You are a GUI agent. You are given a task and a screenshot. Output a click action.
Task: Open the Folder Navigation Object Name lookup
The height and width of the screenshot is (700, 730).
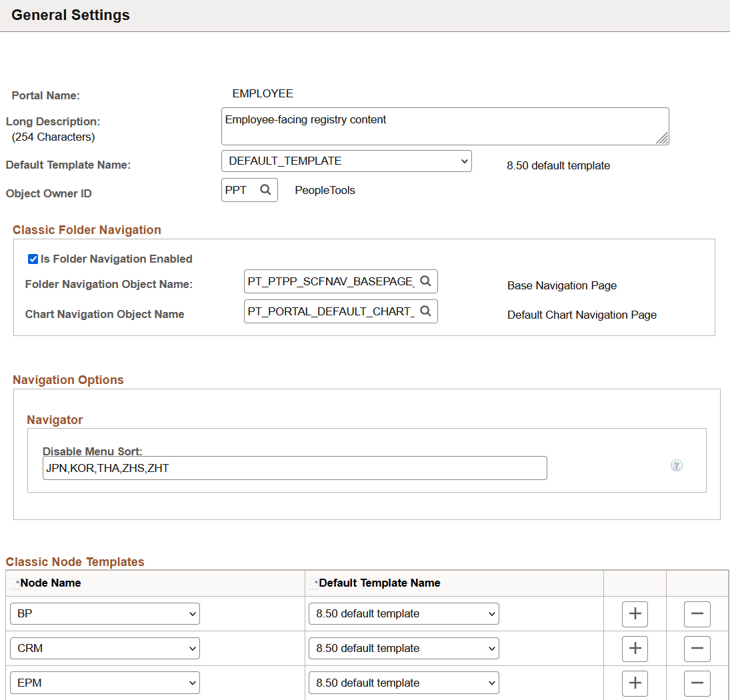425,281
